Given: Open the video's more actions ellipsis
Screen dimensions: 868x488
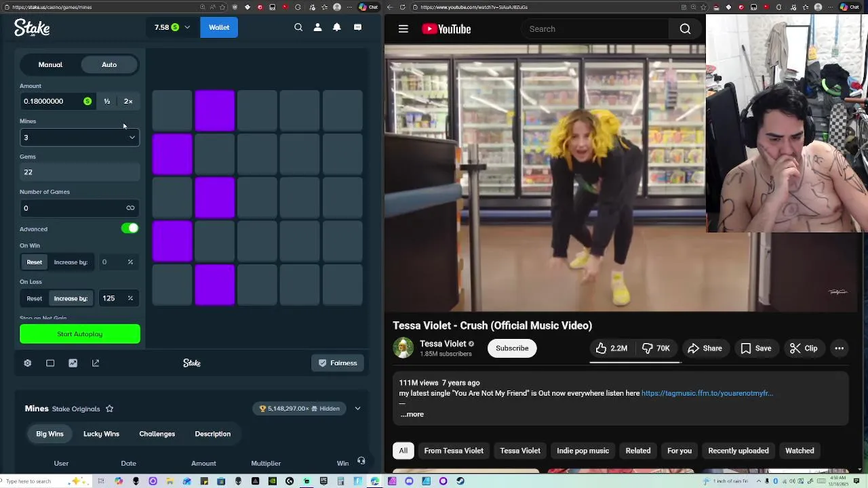Looking at the screenshot, I should (x=839, y=348).
